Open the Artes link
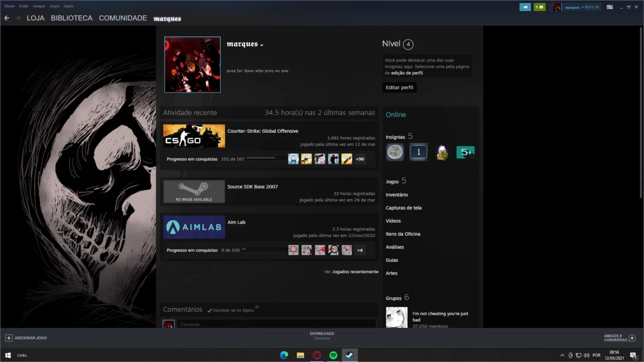The height and width of the screenshot is (362, 644). coord(391,273)
